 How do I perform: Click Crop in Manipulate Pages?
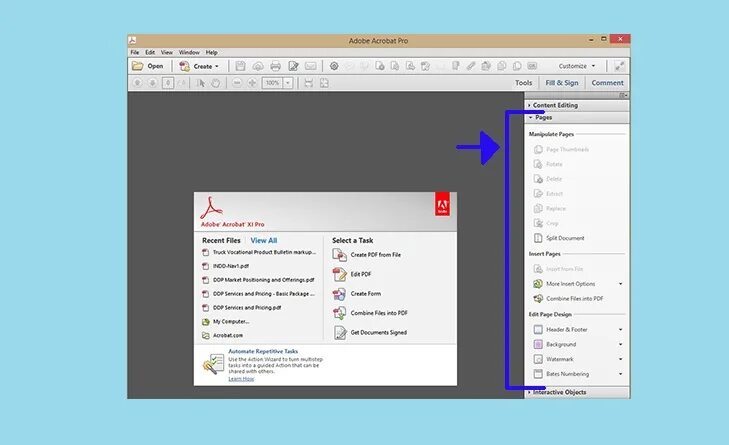coord(546,223)
